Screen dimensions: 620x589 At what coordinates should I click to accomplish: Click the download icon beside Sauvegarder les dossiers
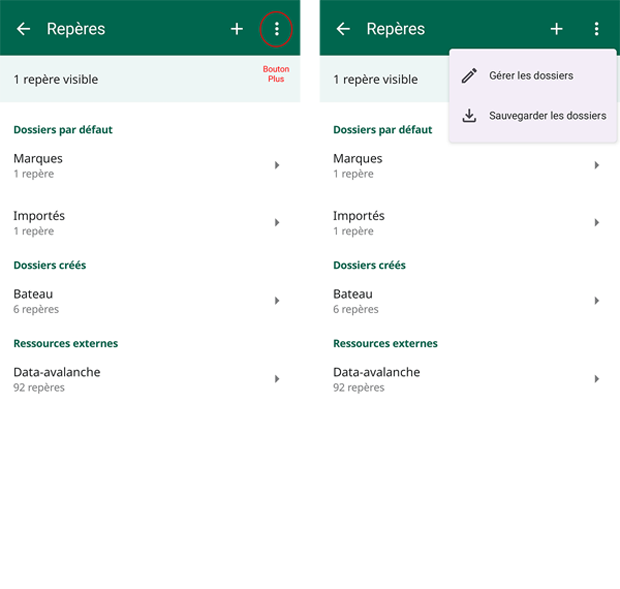point(469,115)
